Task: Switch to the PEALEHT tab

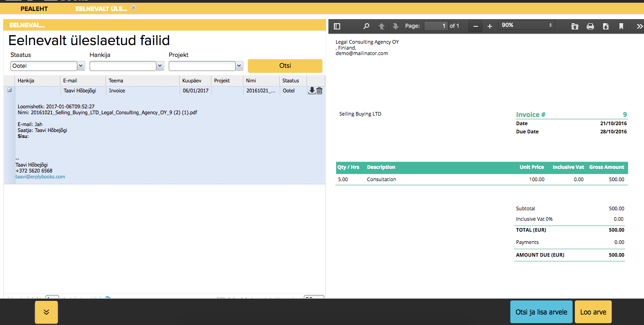Action: coord(34,9)
